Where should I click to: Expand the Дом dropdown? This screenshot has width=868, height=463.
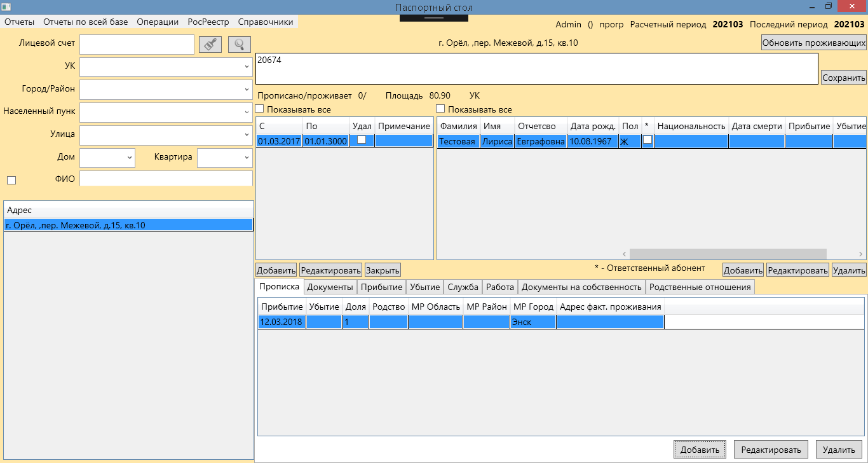click(130, 158)
